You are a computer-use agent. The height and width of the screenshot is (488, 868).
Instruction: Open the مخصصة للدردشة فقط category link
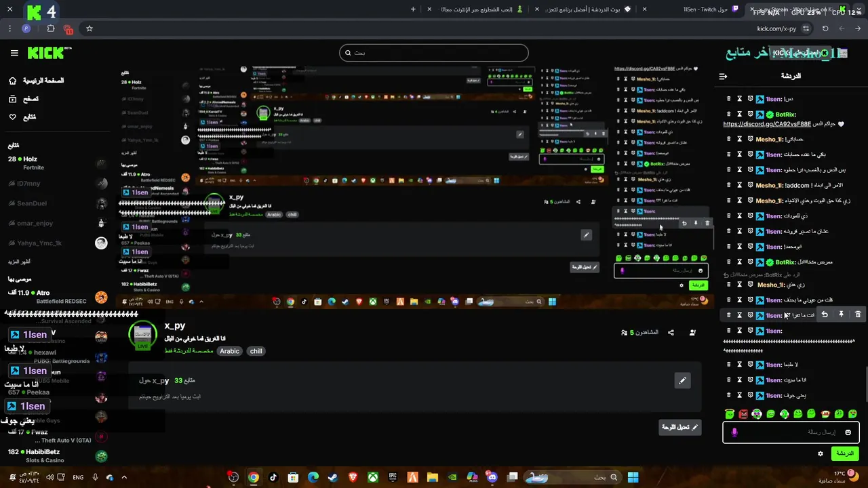pyautogui.click(x=189, y=351)
